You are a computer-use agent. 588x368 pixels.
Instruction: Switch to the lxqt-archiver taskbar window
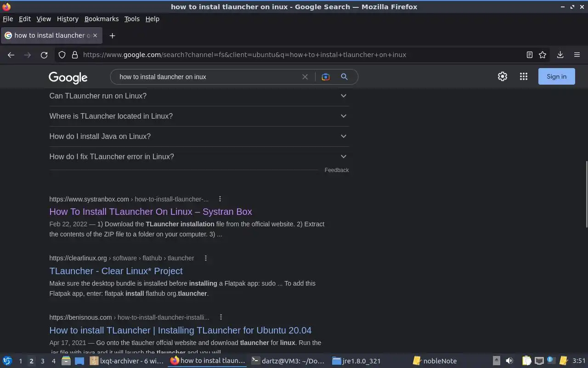point(127,361)
